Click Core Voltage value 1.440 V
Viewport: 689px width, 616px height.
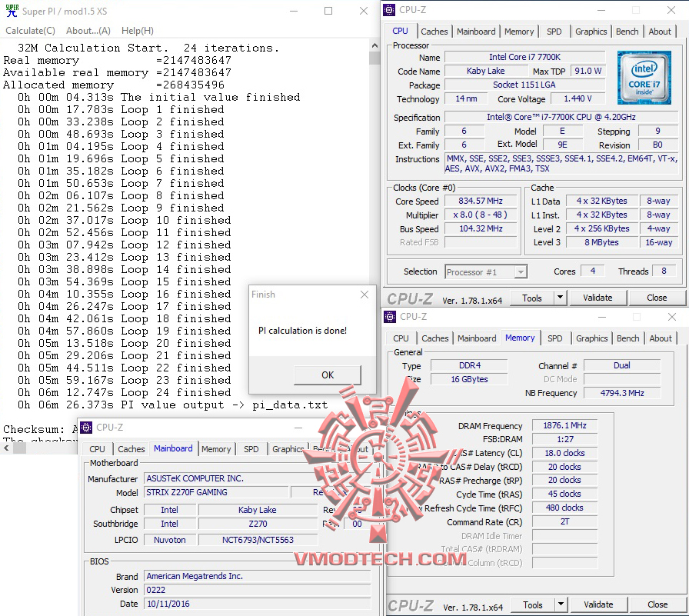[577, 99]
